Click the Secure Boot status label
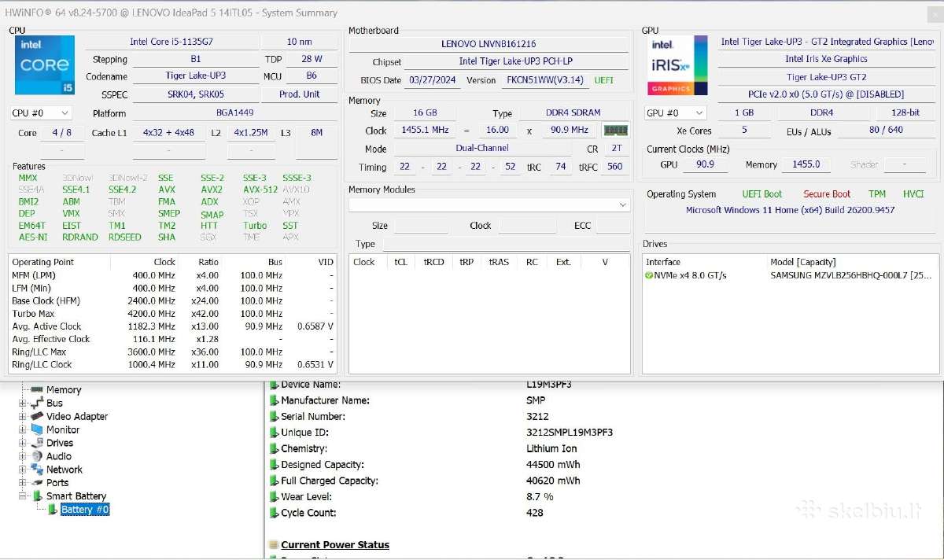The image size is (944, 560). 827,194
